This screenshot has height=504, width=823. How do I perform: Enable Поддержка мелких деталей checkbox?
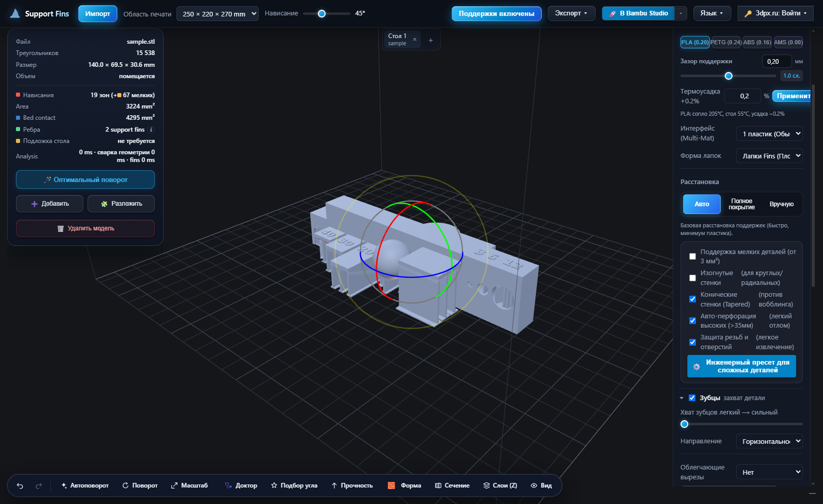[x=692, y=257]
